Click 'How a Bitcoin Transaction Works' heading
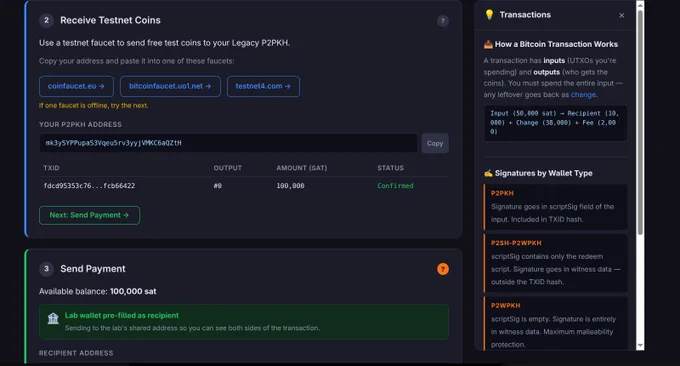Image resolution: width=680 pixels, height=366 pixels. click(556, 44)
